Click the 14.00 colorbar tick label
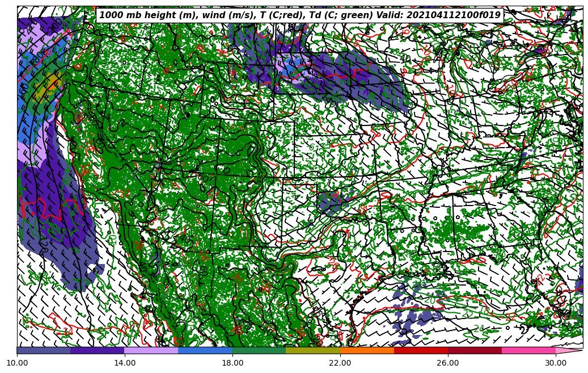588x373 pixels. tap(125, 363)
